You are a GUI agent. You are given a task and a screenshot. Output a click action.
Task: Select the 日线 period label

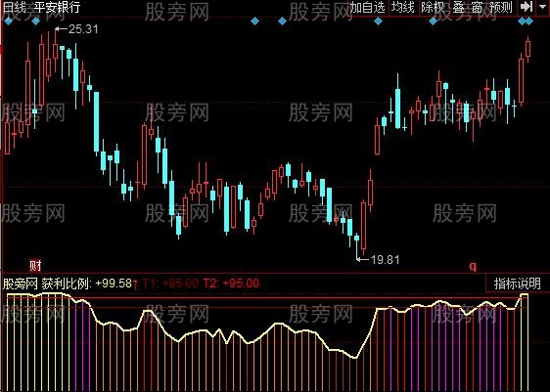click(x=14, y=7)
